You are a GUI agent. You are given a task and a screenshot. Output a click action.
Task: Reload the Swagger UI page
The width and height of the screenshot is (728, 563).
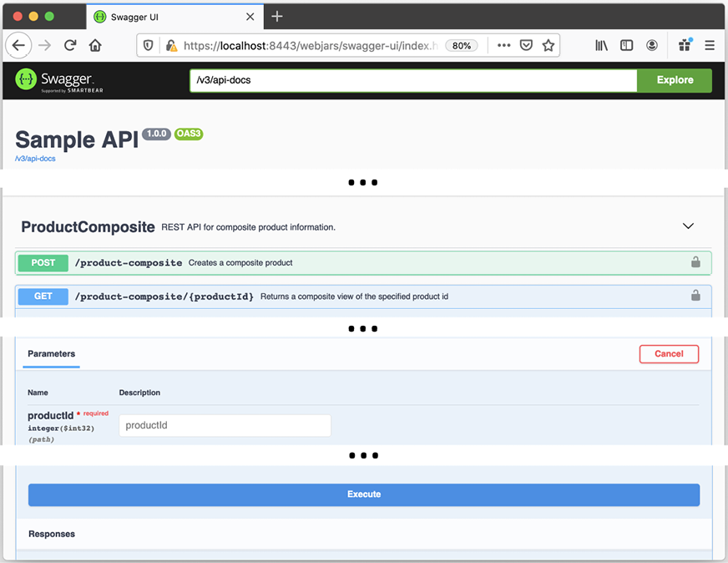[x=70, y=45]
